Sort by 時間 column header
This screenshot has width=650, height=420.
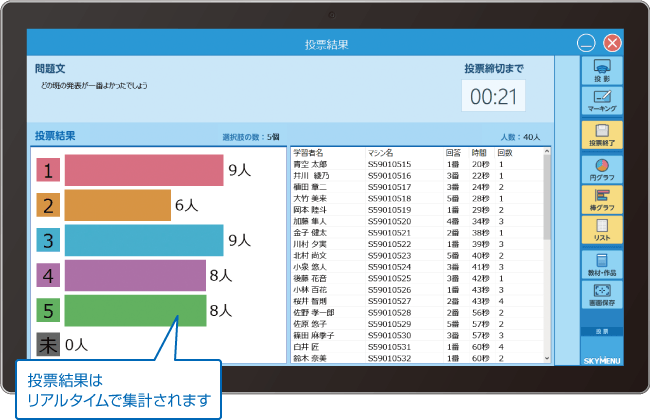(x=479, y=153)
